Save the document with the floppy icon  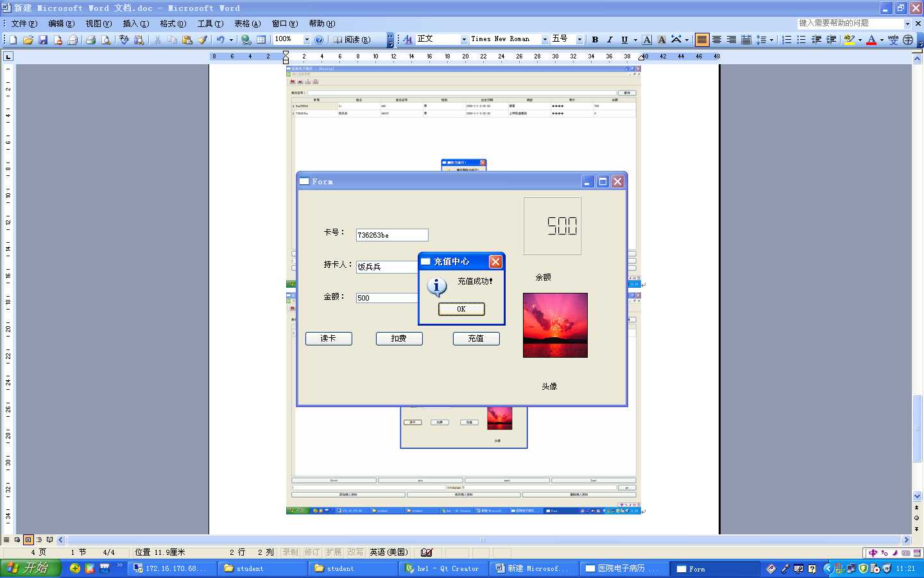coord(43,40)
